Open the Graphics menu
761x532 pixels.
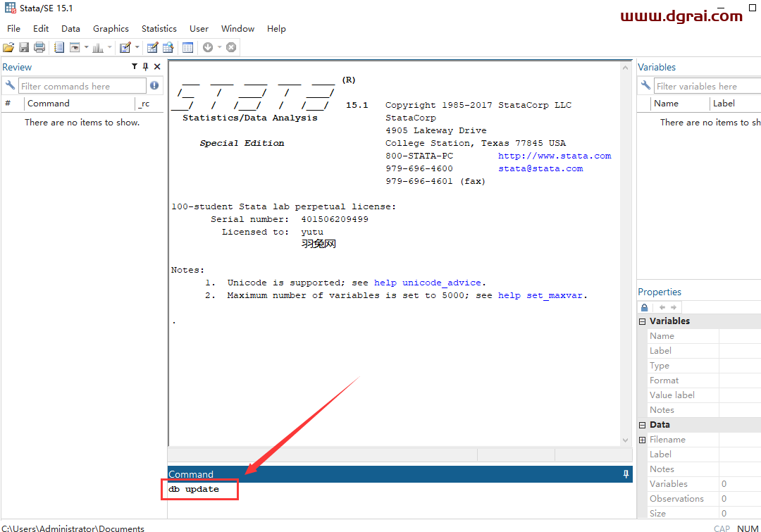coord(111,29)
